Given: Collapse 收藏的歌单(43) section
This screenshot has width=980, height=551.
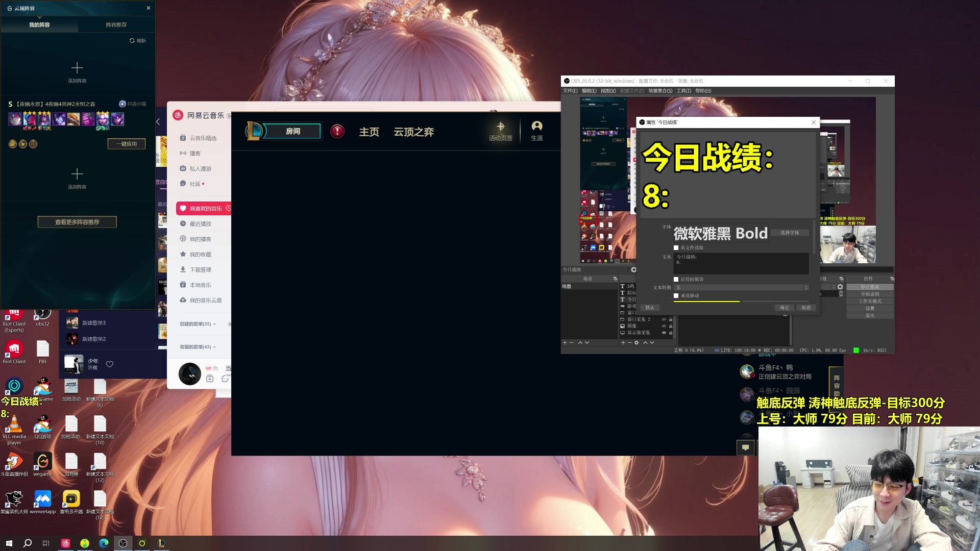Looking at the screenshot, I should pyautogui.click(x=214, y=347).
